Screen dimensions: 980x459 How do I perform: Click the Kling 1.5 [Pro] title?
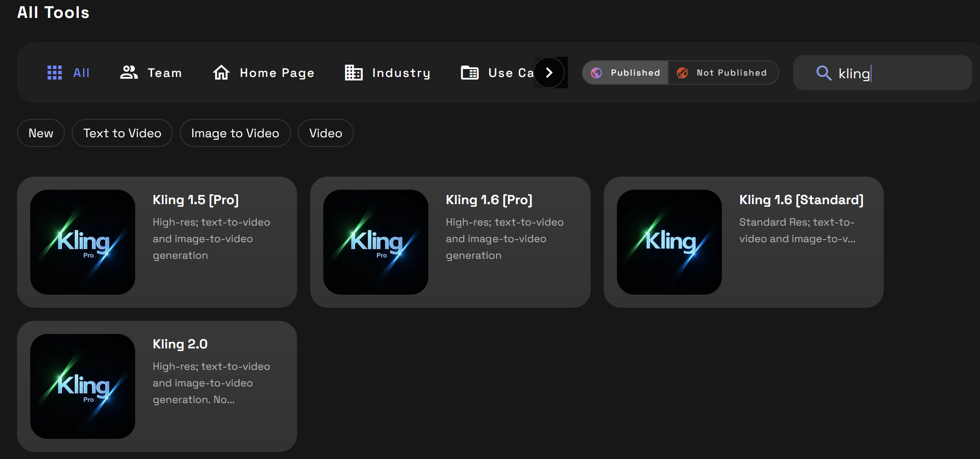coord(196,200)
